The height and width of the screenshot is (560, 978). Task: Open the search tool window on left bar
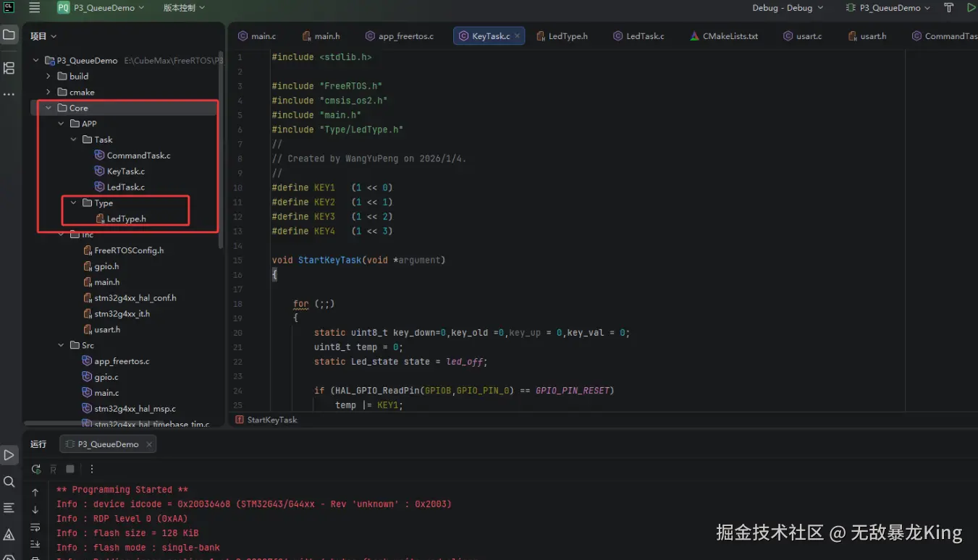click(x=9, y=482)
